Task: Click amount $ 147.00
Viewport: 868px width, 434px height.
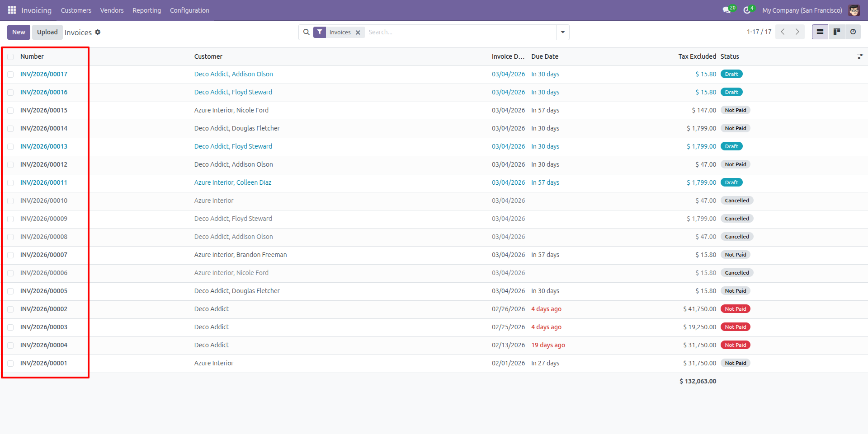Action: coord(704,110)
